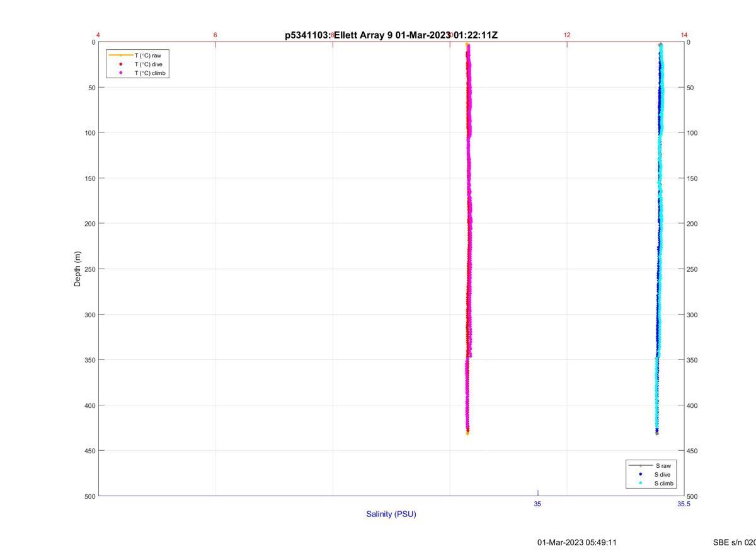Click the timestamp '01-Mar-2023 05:49:11'
Image resolution: width=756 pixels, height=558 pixels.
pyautogui.click(x=577, y=542)
